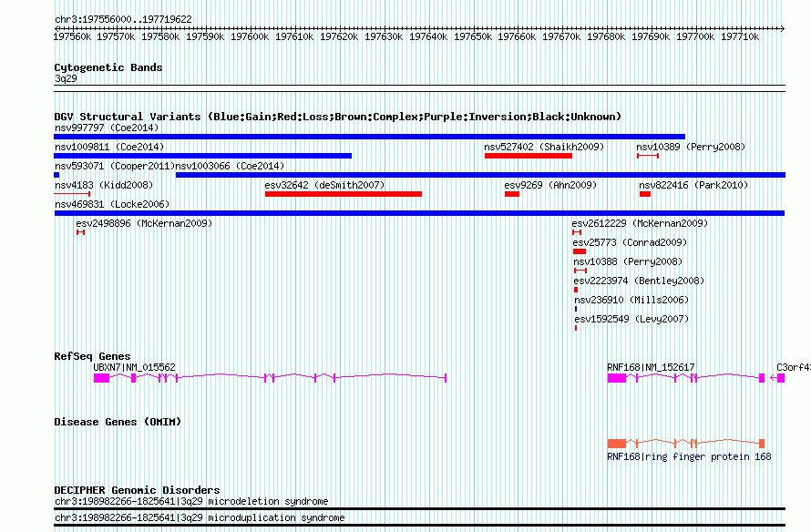
Task: Click the nsv469831 (Locke2006) label
Action: pyautogui.click(x=112, y=204)
